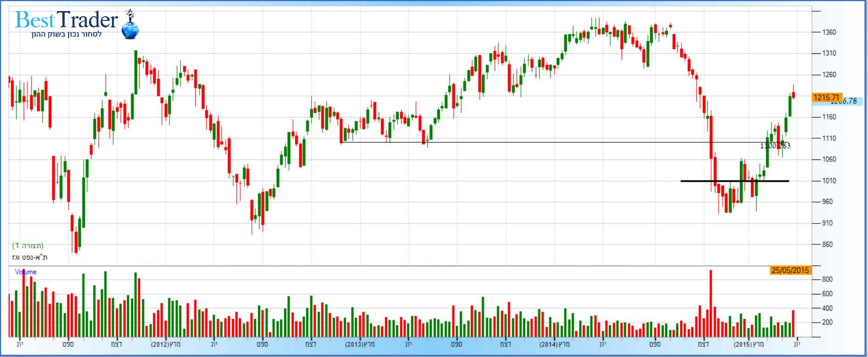This screenshot has width=868, height=357.
Task: Jump to the (2012) מרץ time axis marker
Action: (x=166, y=344)
